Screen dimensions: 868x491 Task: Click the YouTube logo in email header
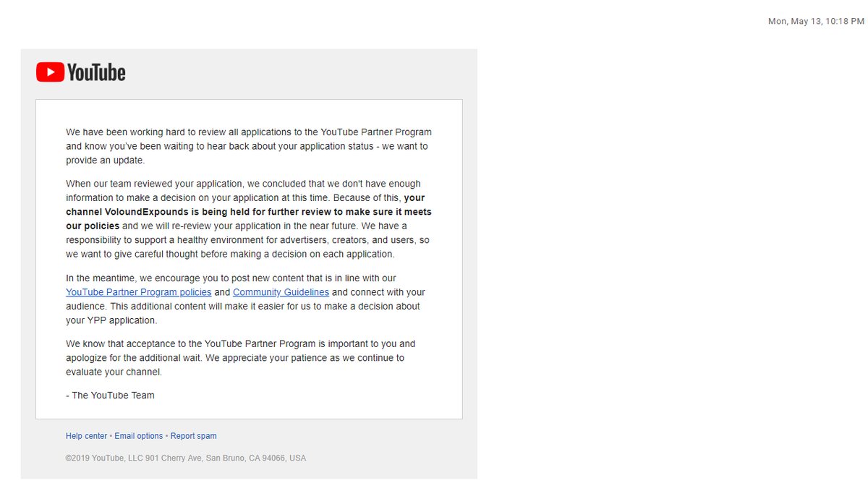coord(81,72)
